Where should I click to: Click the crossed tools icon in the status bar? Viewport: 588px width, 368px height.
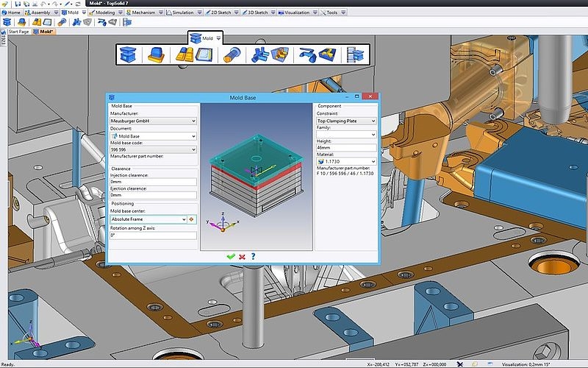tap(460, 364)
